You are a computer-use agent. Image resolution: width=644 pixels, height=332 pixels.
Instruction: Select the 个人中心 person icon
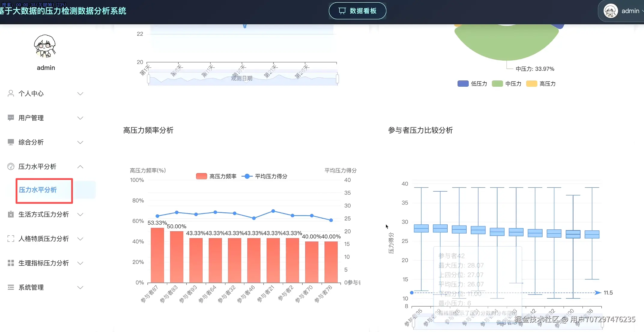tap(11, 93)
